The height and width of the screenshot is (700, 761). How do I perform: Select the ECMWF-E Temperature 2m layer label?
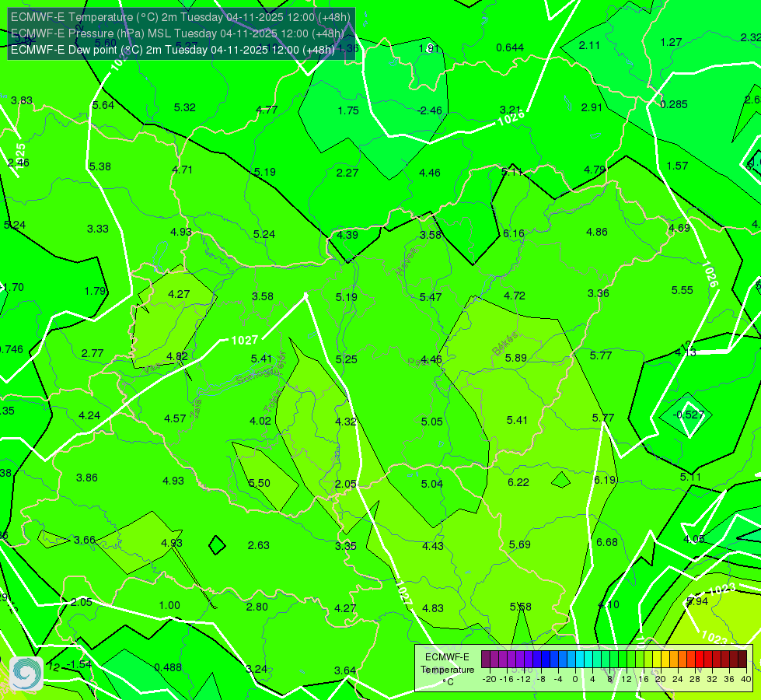[180, 17]
